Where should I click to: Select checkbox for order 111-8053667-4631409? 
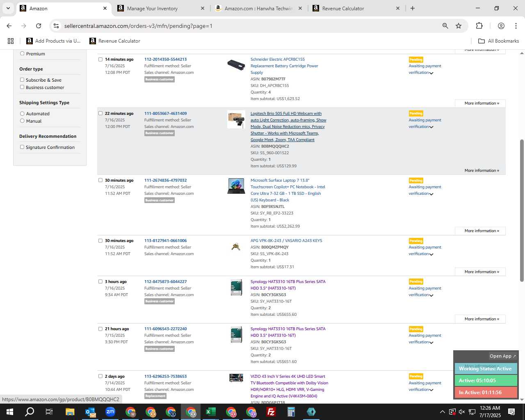pos(100,113)
